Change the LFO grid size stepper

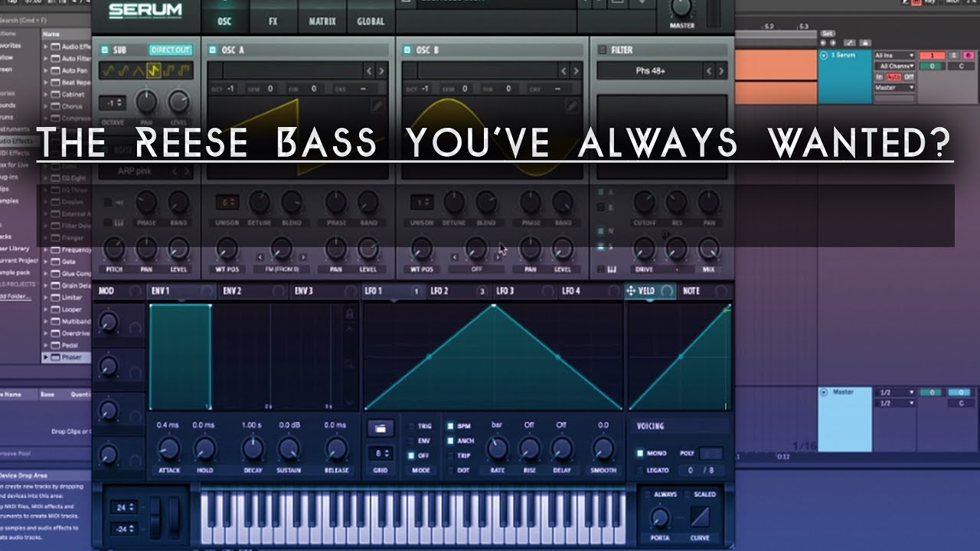tap(381, 452)
